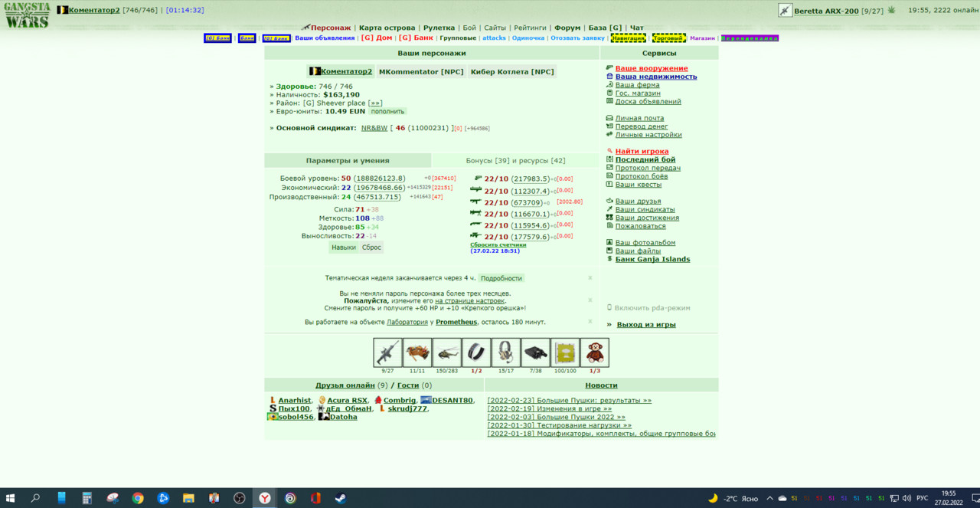The width and height of the screenshot is (980, 508).
Task: Click Сбросить счетчики link
Action: coord(498,245)
